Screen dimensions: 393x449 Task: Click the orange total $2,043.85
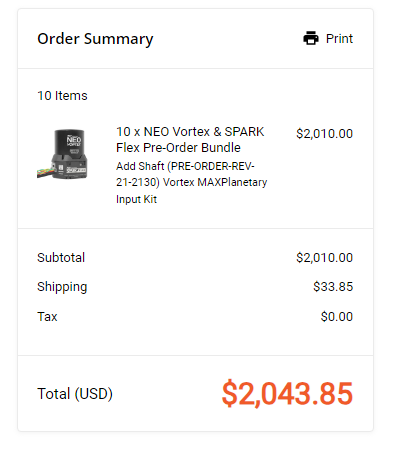[287, 394]
